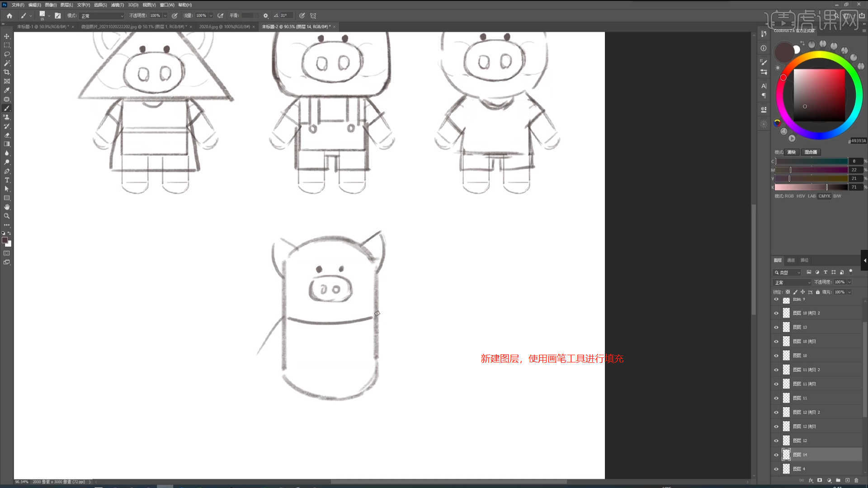Click the delete layer trash icon
Screen dimensions: 868x488
tap(856, 480)
